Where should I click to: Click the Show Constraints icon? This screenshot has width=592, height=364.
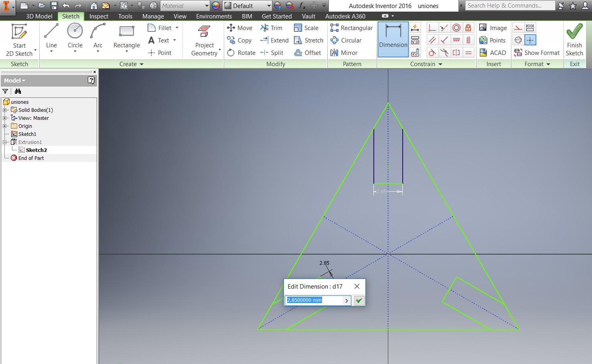(x=415, y=40)
